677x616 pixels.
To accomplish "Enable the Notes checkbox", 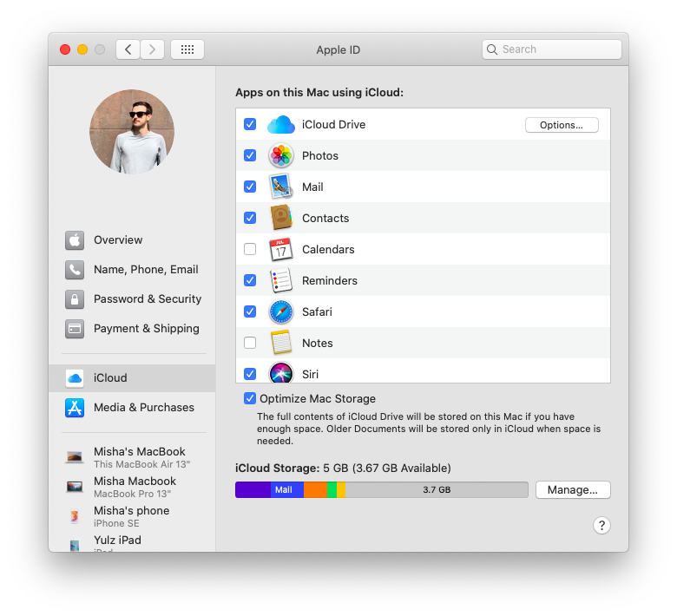I will point(250,344).
